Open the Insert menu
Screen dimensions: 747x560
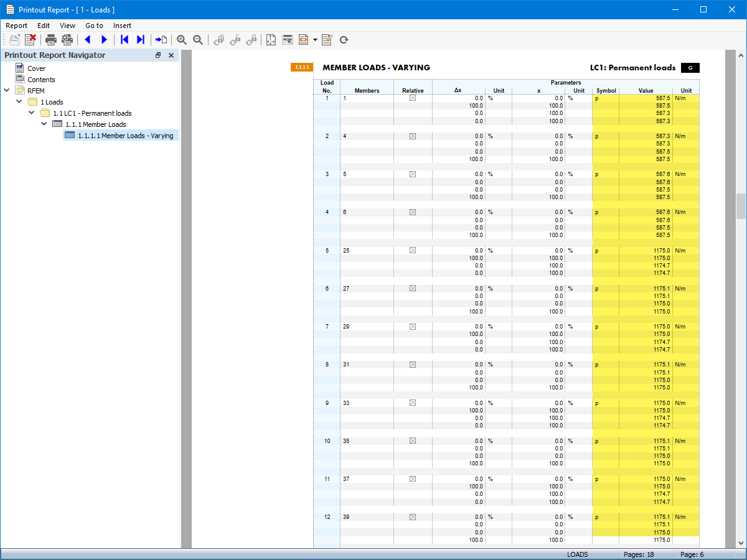[122, 26]
